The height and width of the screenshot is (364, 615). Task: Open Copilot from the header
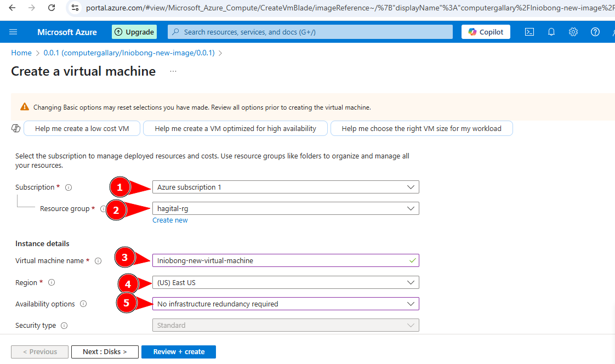pos(486,32)
